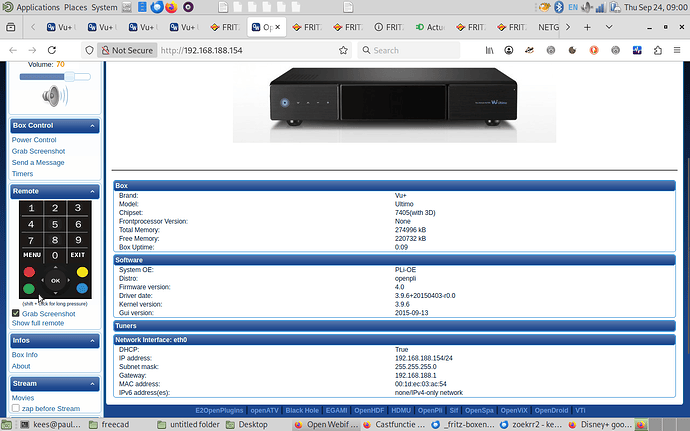
Task: Click the browser Search field
Action: click(409, 50)
